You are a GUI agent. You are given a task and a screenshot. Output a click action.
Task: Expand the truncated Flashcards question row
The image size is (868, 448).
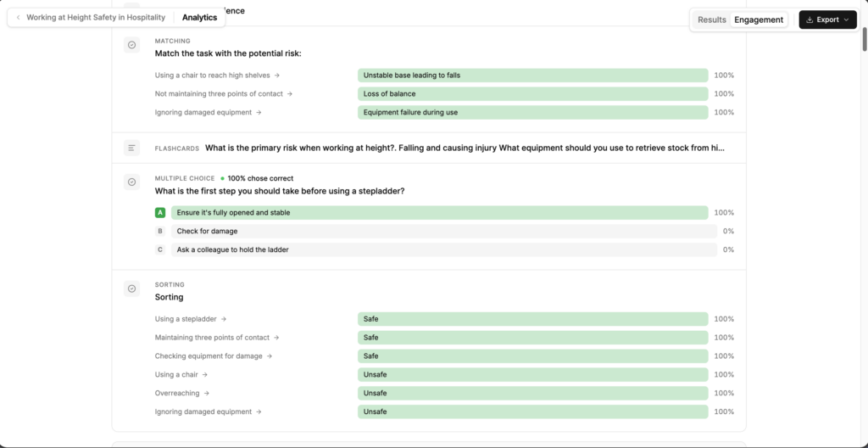coord(429,148)
